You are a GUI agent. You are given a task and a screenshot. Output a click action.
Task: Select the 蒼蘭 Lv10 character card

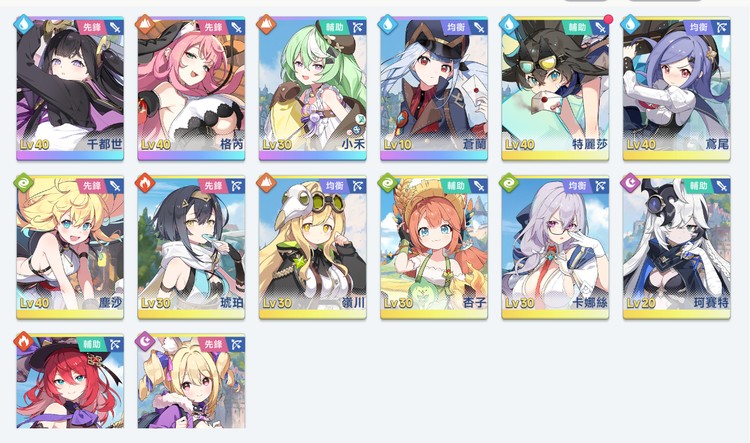tap(434, 89)
